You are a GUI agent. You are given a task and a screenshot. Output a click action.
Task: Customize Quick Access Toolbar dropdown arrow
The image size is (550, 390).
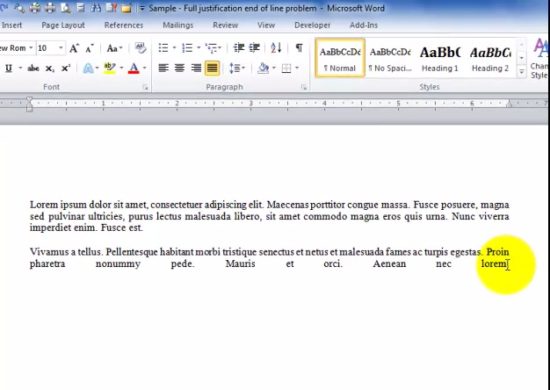142,8
